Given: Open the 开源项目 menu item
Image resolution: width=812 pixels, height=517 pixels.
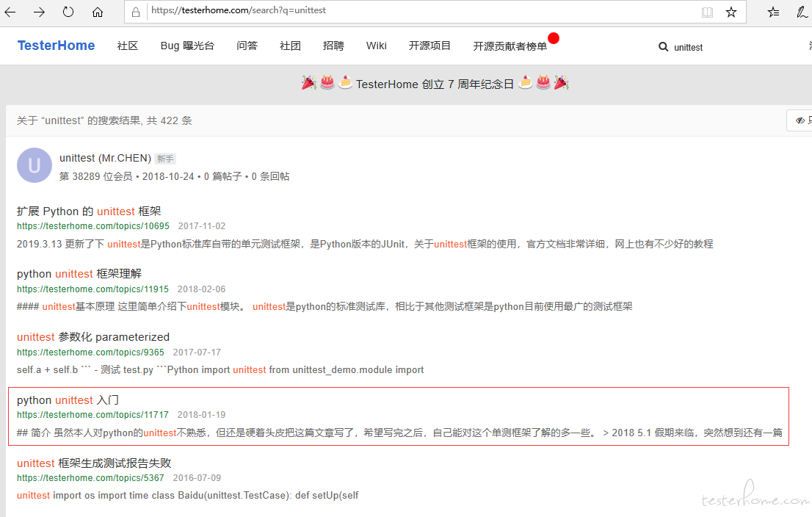Looking at the screenshot, I should coord(429,46).
